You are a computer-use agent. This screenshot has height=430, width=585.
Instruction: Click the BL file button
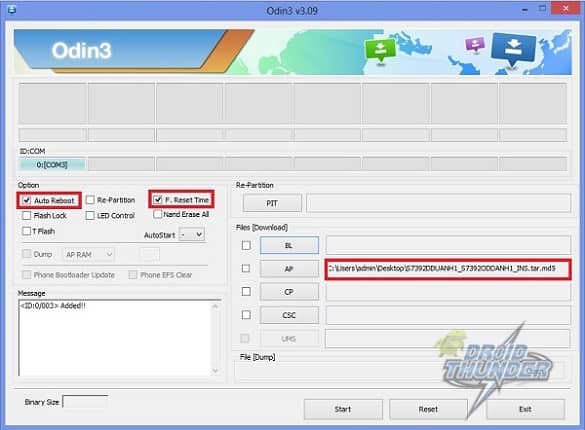point(289,245)
